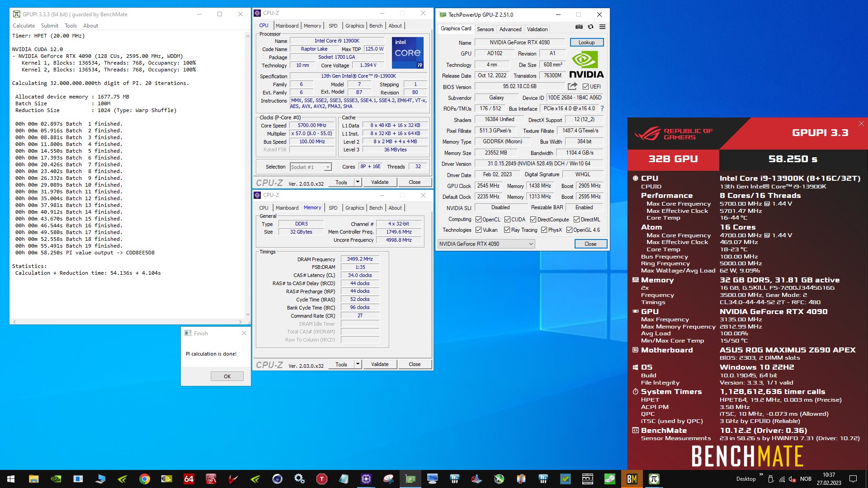
Task: Switch to BenchMate via BM taskbar icon
Action: tap(632, 479)
